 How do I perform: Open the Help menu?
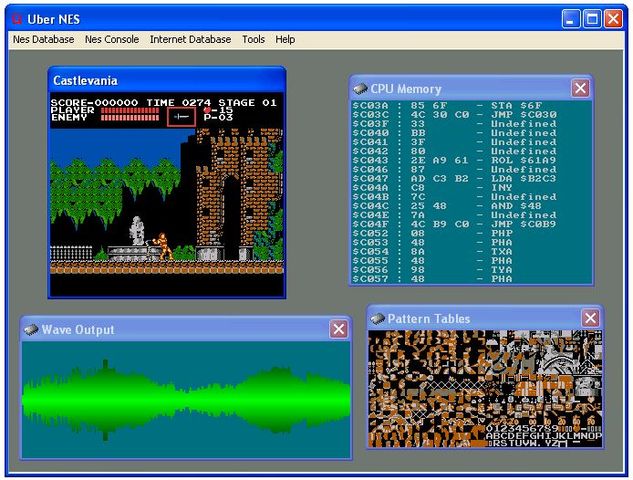tap(285, 40)
